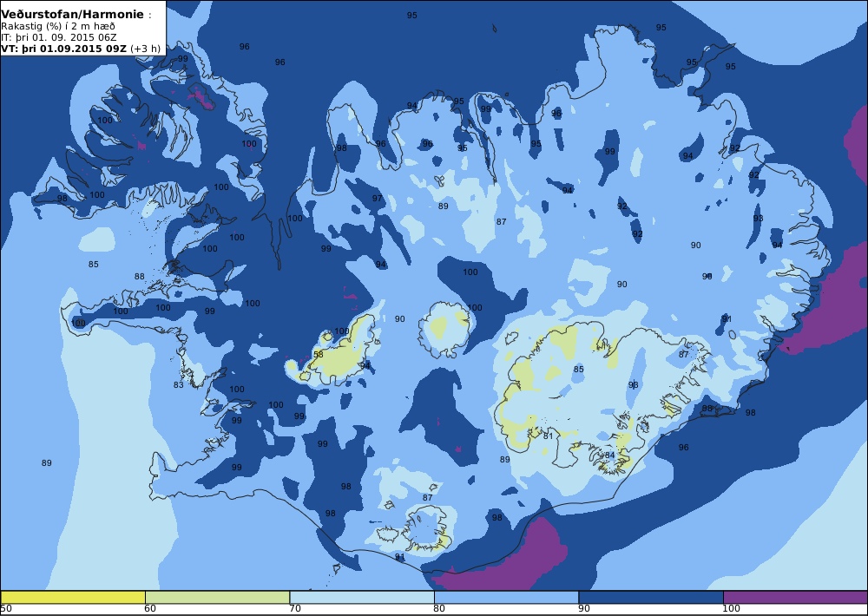Click the purple above-100 legend band

[795, 597]
